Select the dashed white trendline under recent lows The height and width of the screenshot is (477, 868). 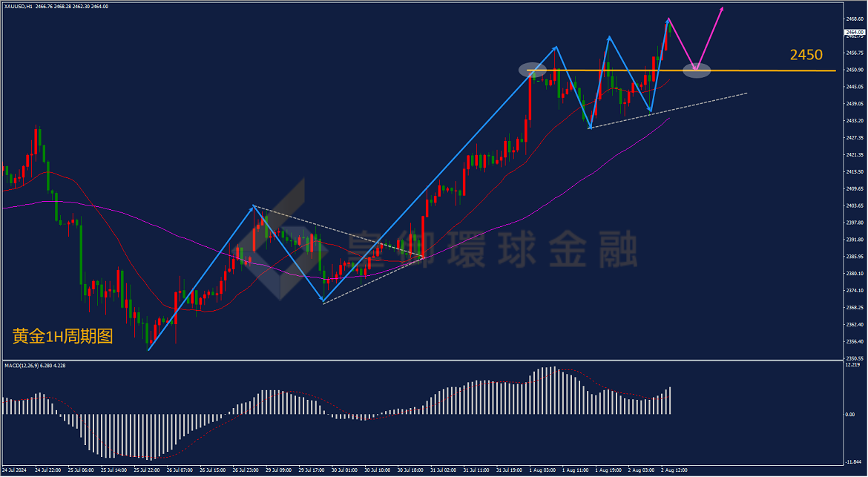click(x=668, y=110)
